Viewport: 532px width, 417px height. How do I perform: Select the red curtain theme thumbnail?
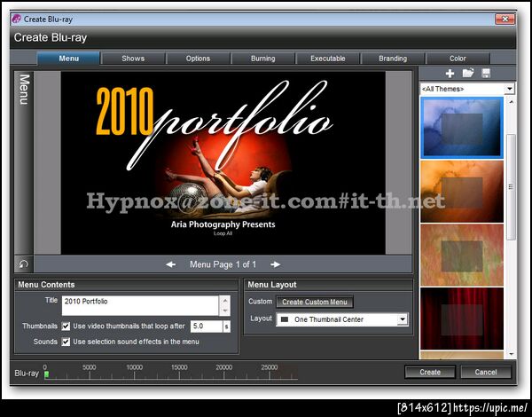pos(462,319)
